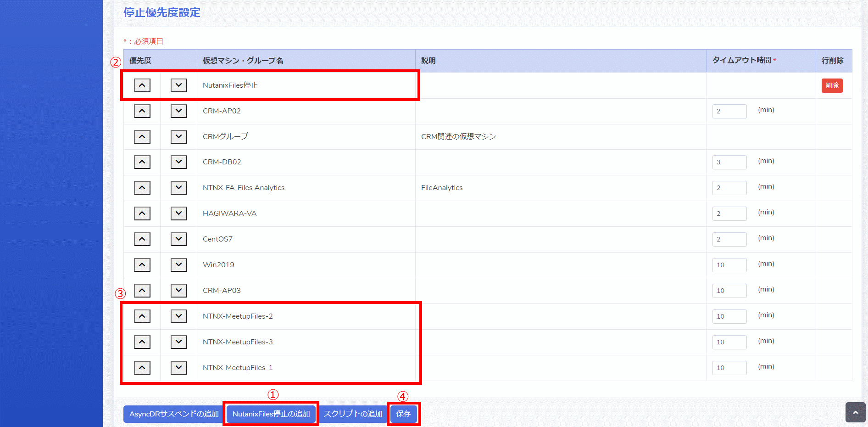Edit timeout field for CRM-DB02

(x=729, y=162)
